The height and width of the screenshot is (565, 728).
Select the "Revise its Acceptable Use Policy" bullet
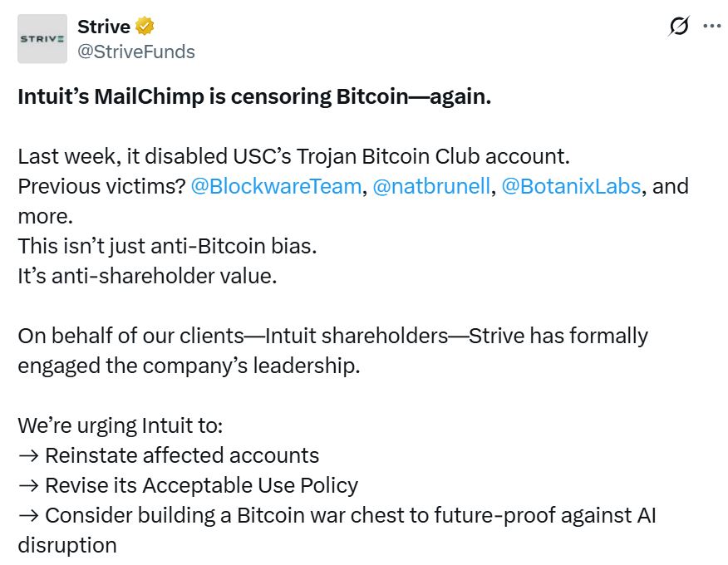pos(201,485)
